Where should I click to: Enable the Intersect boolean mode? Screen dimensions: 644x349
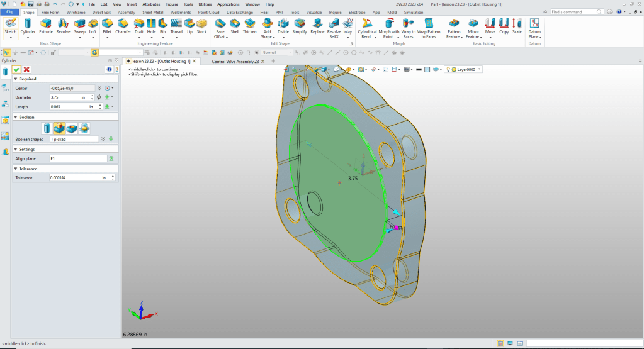coord(84,128)
